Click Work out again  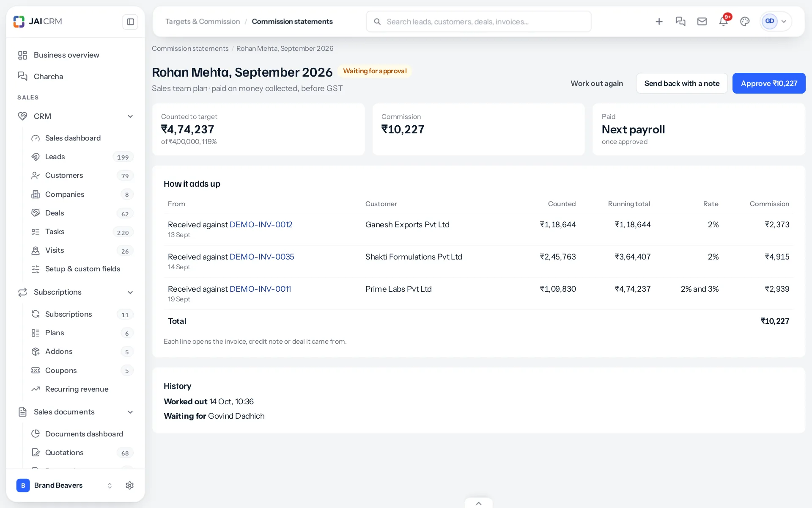coord(597,83)
